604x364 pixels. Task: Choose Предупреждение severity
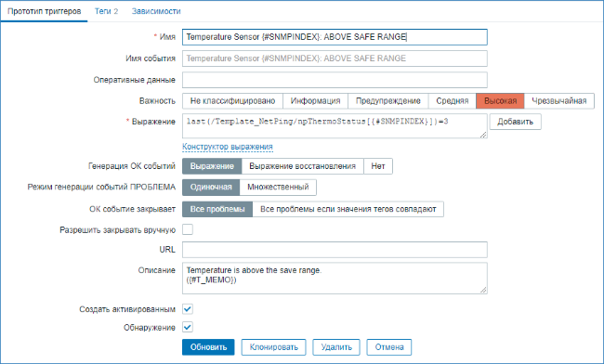coord(387,101)
